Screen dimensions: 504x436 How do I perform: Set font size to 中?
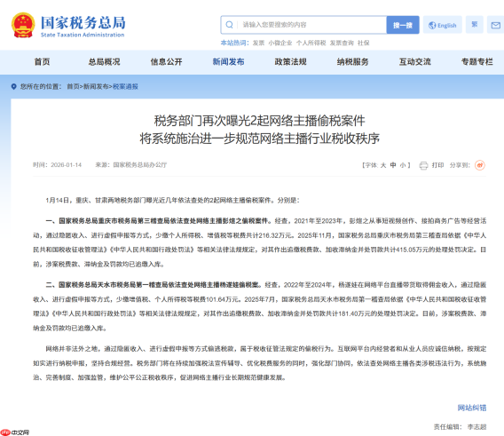coord(393,165)
